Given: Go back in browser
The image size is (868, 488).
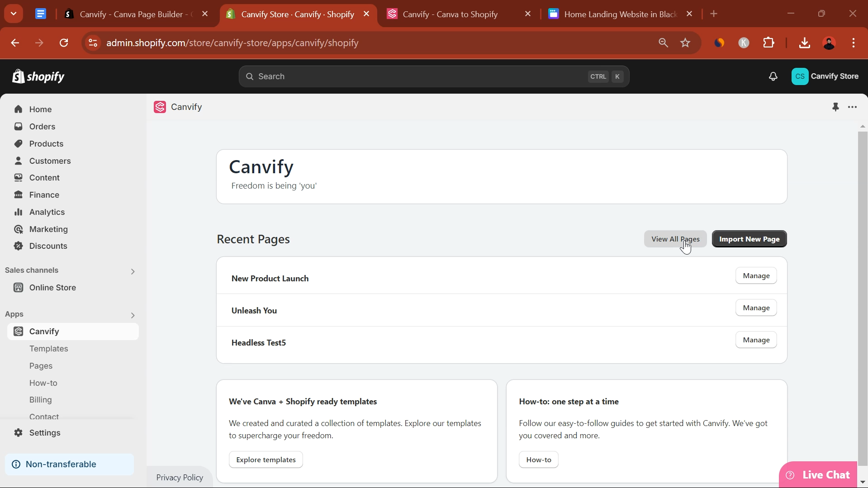Looking at the screenshot, I should pyautogui.click(x=15, y=43).
